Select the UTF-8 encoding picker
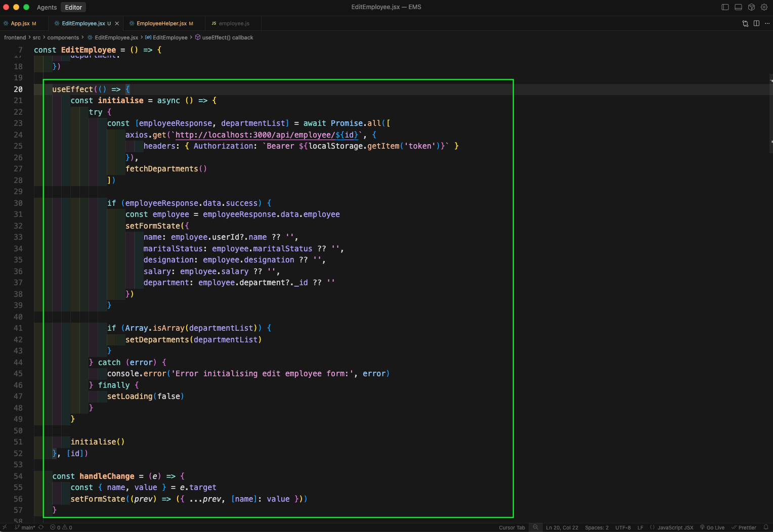 [x=623, y=527]
